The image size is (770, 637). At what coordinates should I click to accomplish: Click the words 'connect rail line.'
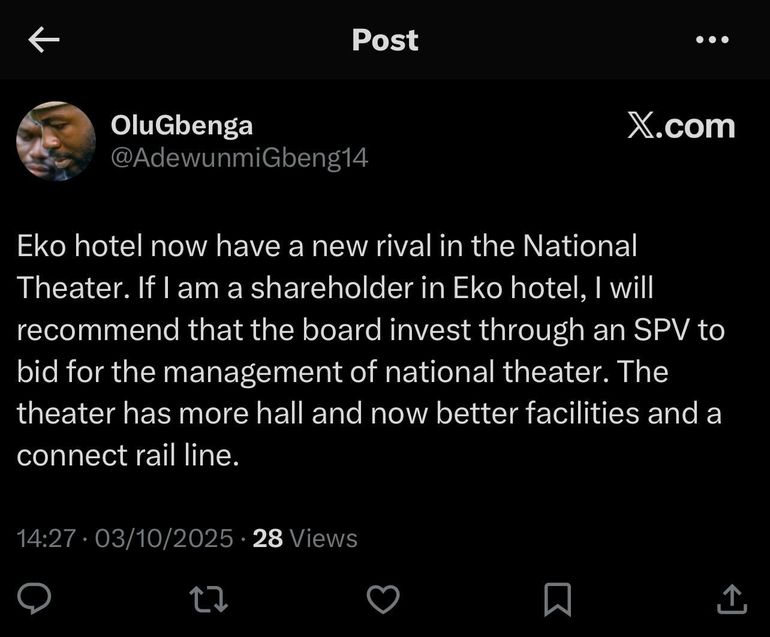point(128,455)
